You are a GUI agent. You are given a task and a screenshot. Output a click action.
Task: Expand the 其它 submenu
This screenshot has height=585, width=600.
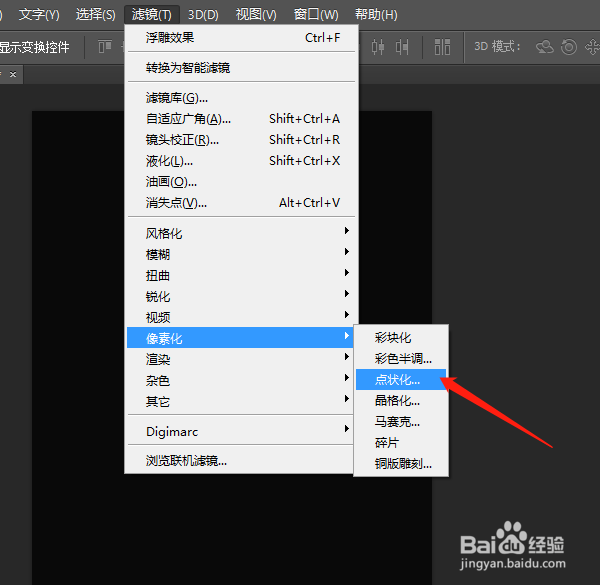point(240,401)
